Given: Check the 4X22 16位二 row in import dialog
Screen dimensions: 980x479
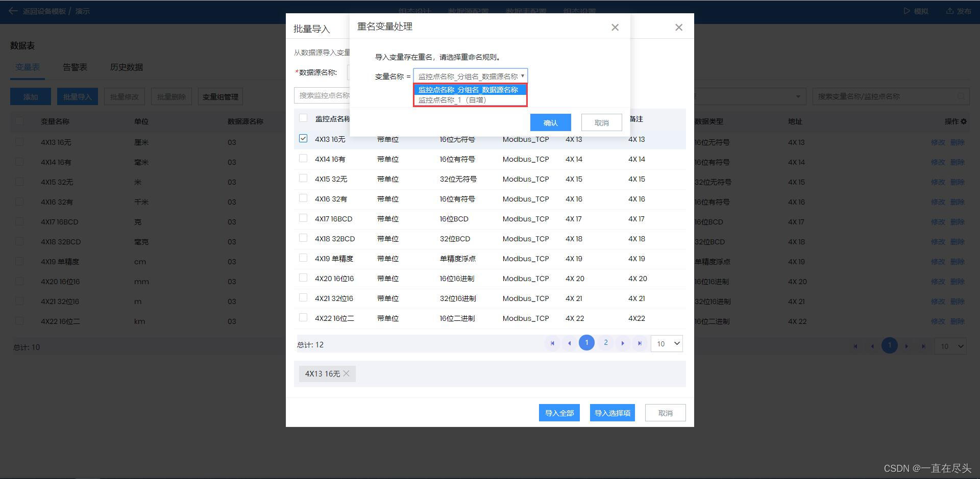Looking at the screenshot, I should 303,317.
